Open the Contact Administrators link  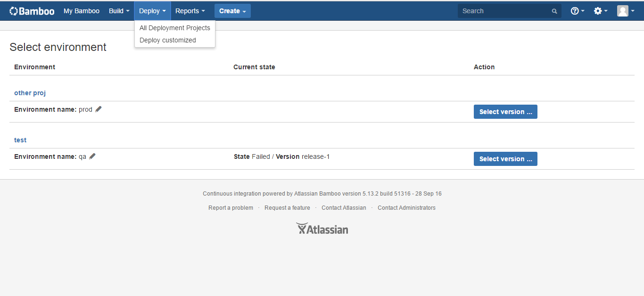point(406,208)
